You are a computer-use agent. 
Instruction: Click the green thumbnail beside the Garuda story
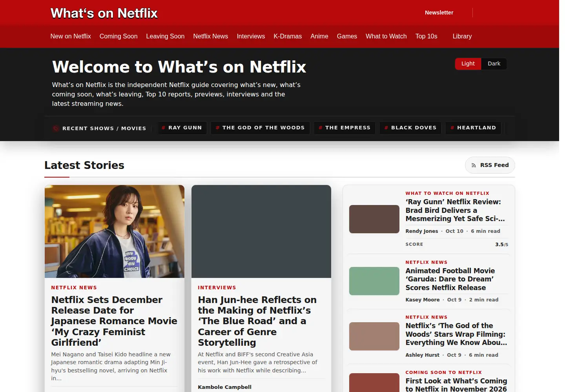(374, 281)
